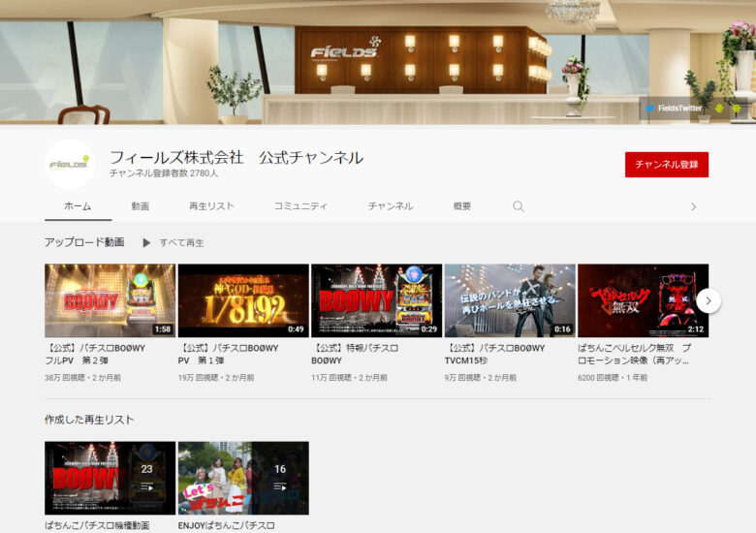
Task: Subscribe using the red チャンネル登録 button
Action: tap(667, 165)
